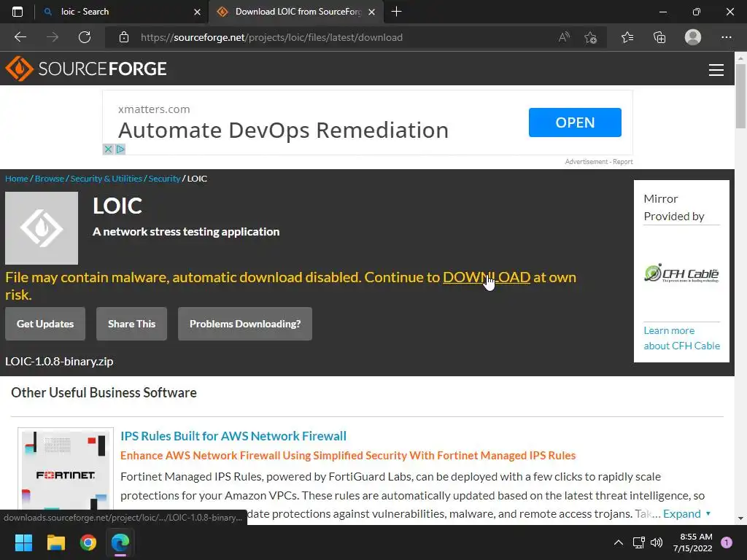Open a new tab with the plus icon
This screenshot has height=560, width=747.
pos(396,12)
